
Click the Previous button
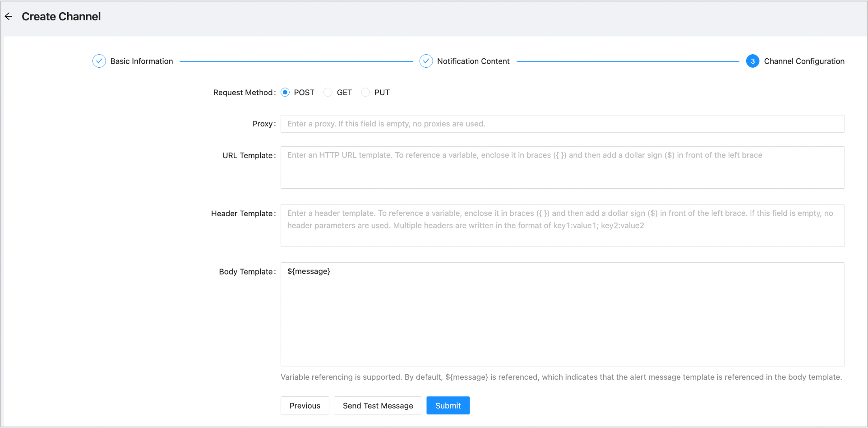(305, 405)
